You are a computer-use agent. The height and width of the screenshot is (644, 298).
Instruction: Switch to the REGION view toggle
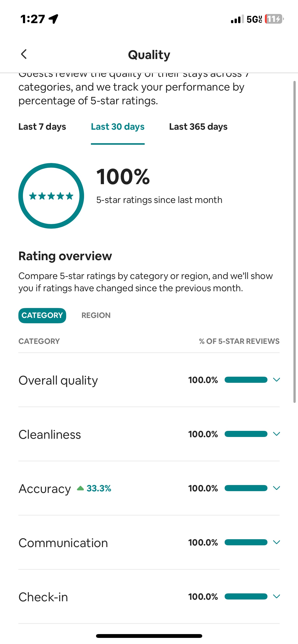pos(96,315)
